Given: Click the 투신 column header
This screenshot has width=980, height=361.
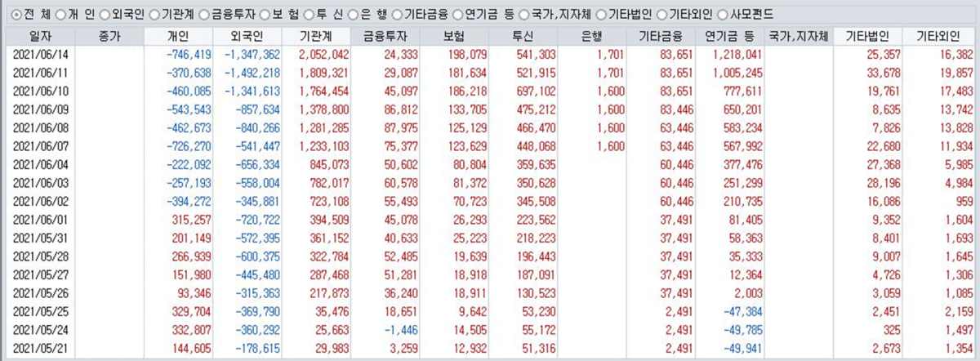Looking at the screenshot, I should (523, 36).
